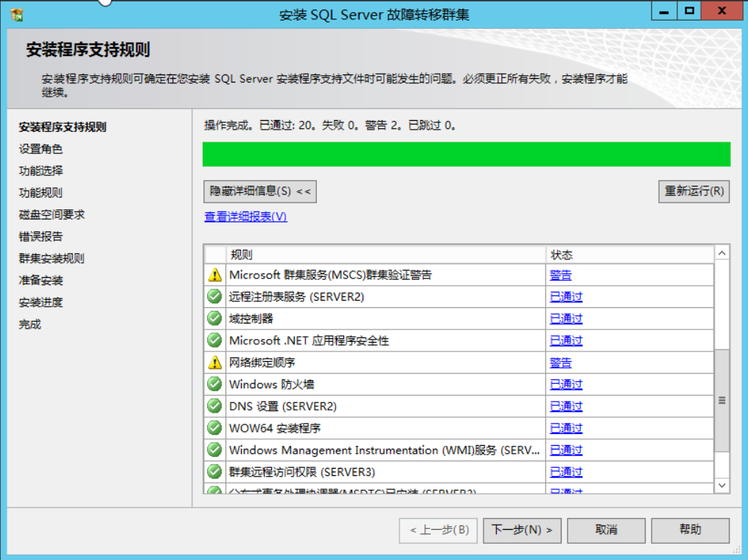Click the 取消 button
The width and height of the screenshot is (748, 560).
coord(607,531)
